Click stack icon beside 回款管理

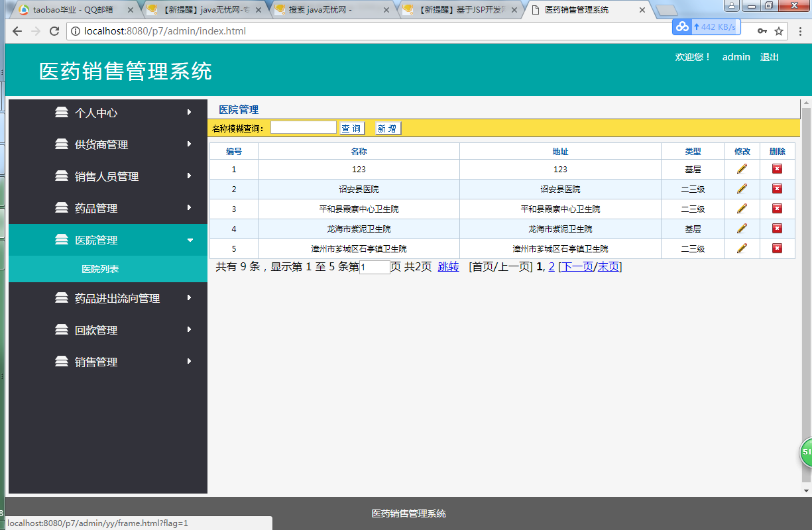[x=62, y=329]
